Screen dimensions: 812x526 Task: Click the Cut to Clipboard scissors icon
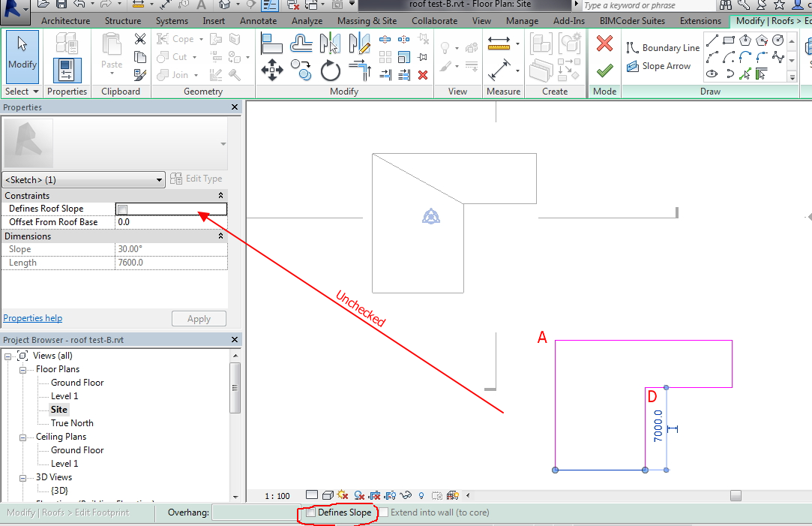pos(139,39)
